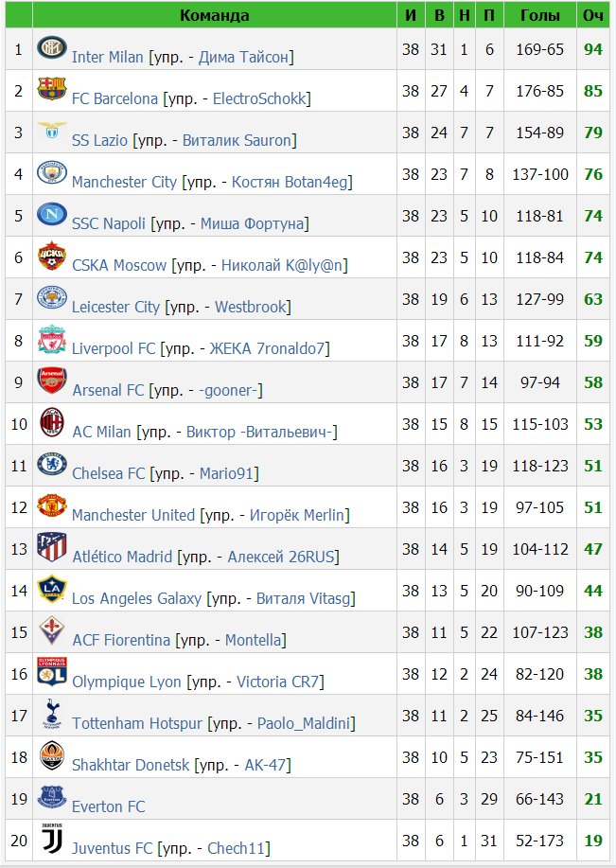Click the Liverpool FC crest
616x868 pixels.
point(52,339)
